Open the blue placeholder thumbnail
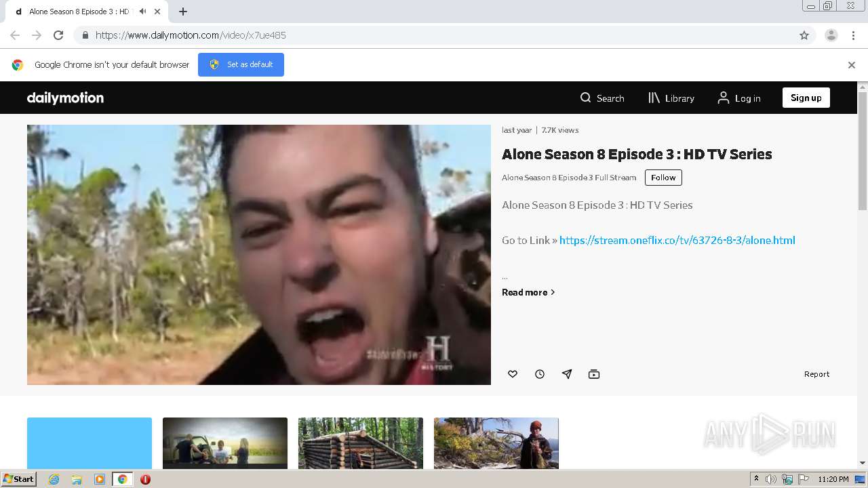 point(90,443)
